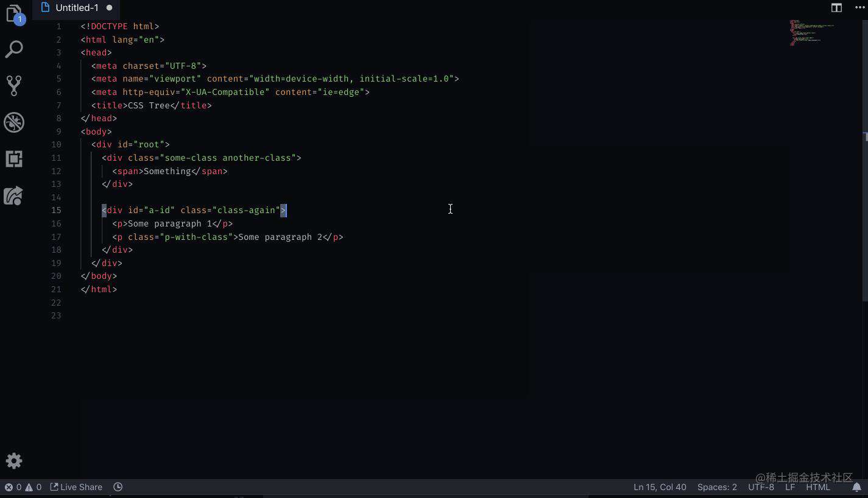Screen dimensions: 868x498
Task: Click the vertical editor scrollbar
Action: pos(865,160)
